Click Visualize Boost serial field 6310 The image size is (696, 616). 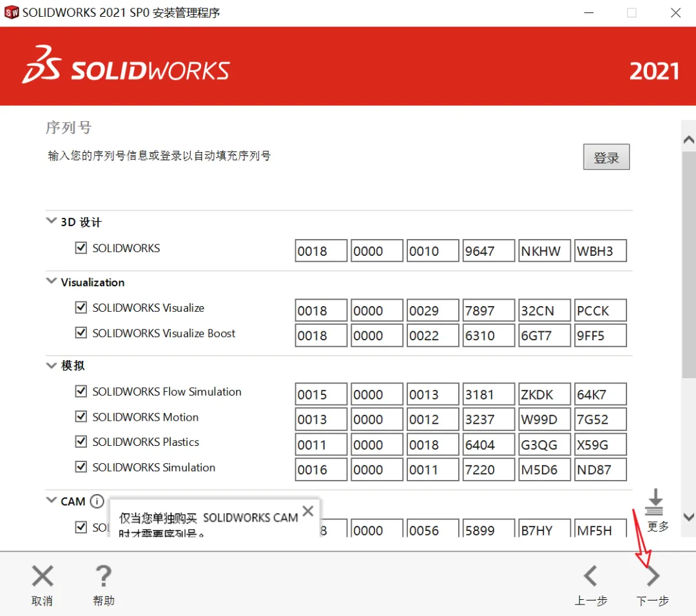(488, 336)
